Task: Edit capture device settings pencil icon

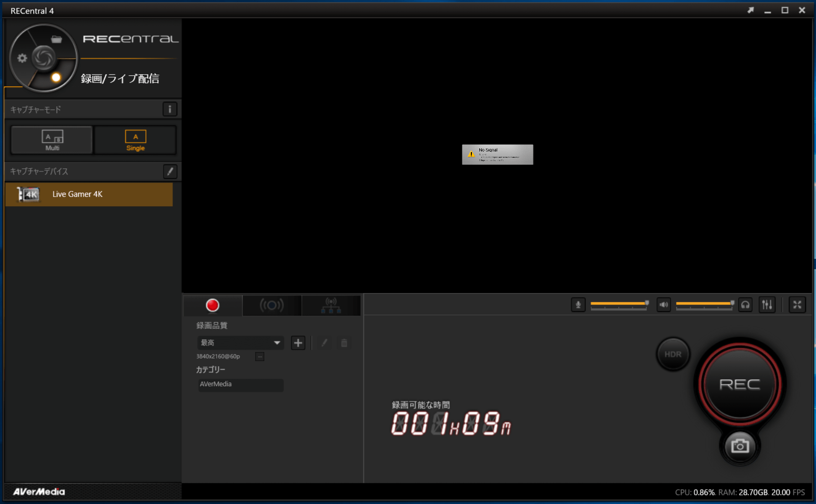Action: [x=170, y=172]
